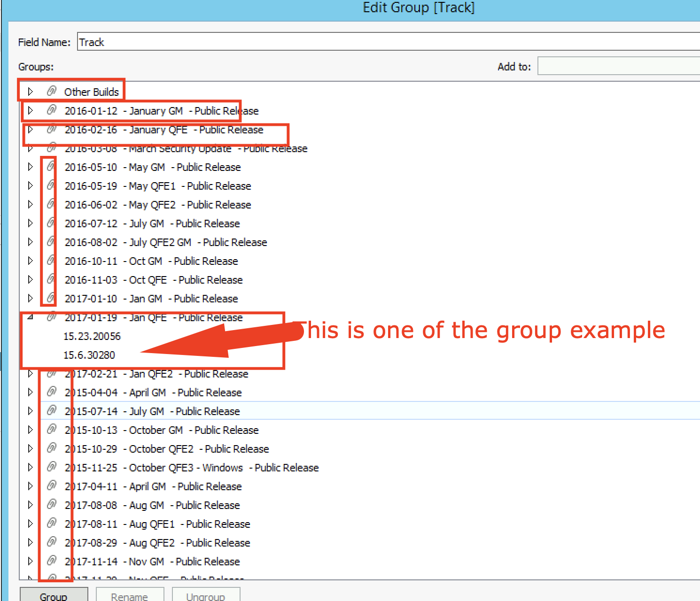
Task: Click paperclip icon of July QFE2 GM
Action: pos(52,241)
